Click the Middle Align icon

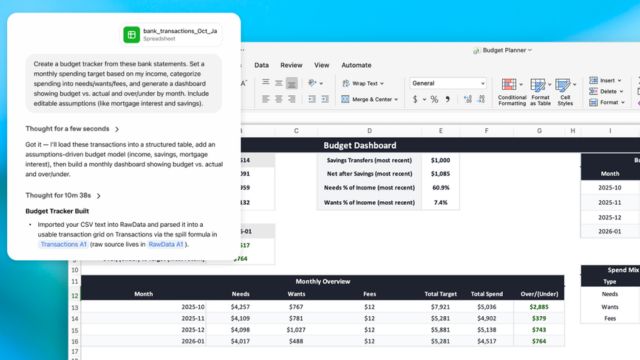point(279,83)
